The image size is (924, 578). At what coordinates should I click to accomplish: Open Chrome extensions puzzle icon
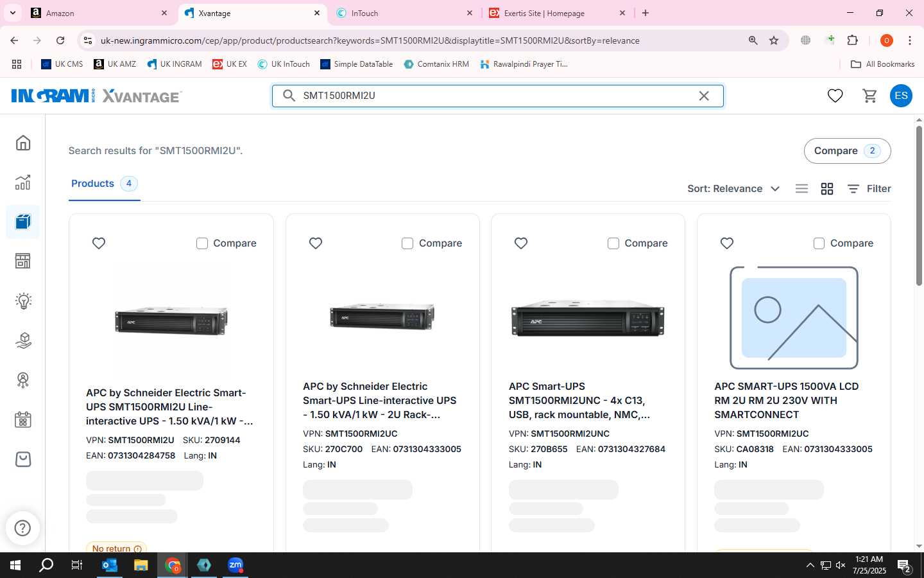pos(853,40)
